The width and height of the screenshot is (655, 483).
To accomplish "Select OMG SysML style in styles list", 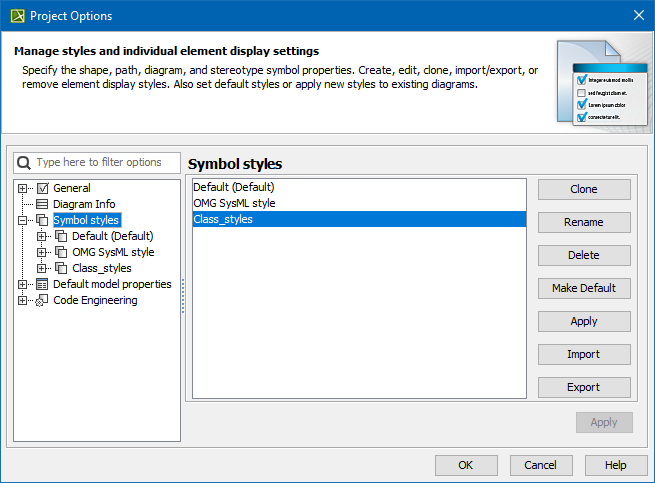I will (x=234, y=203).
